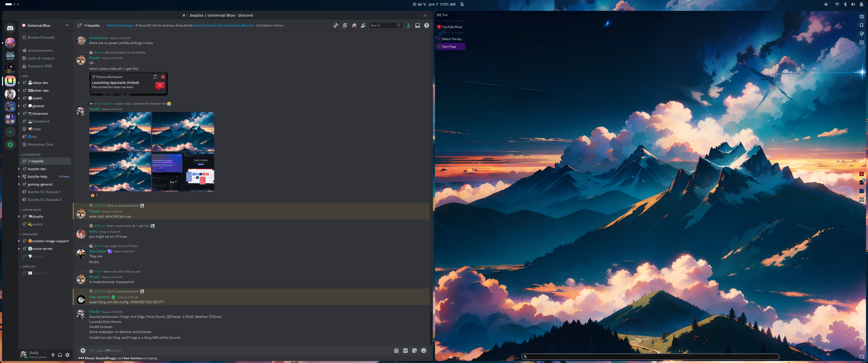The image size is (868, 363).
Task: Toggle channel notification mute bell
Action: [345, 26]
